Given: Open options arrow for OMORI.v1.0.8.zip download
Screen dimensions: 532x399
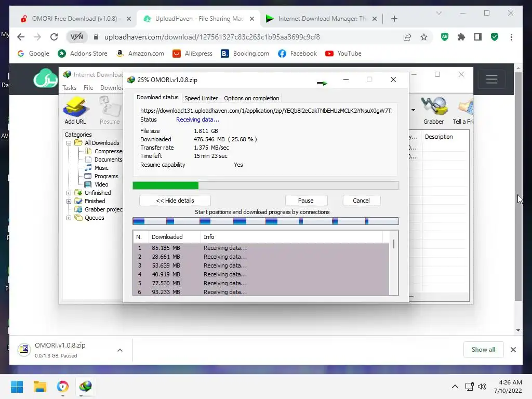Looking at the screenshot, I should click(x=120, y=350).
